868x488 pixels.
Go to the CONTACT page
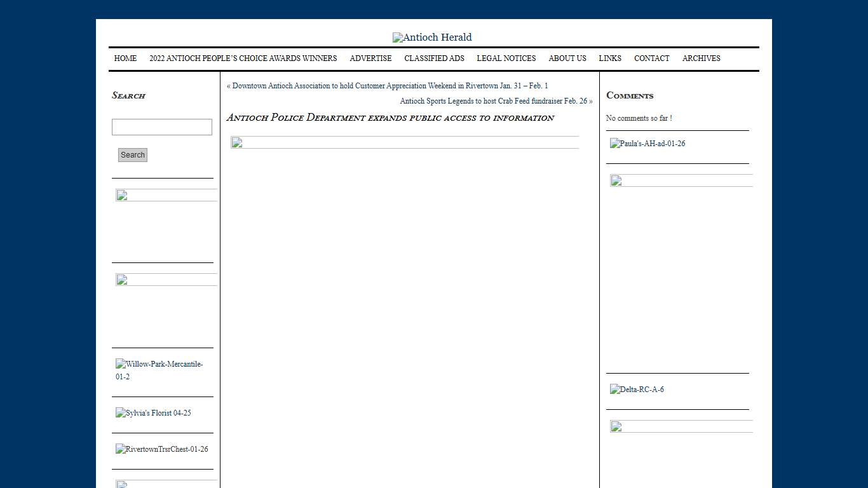[651, 58]
